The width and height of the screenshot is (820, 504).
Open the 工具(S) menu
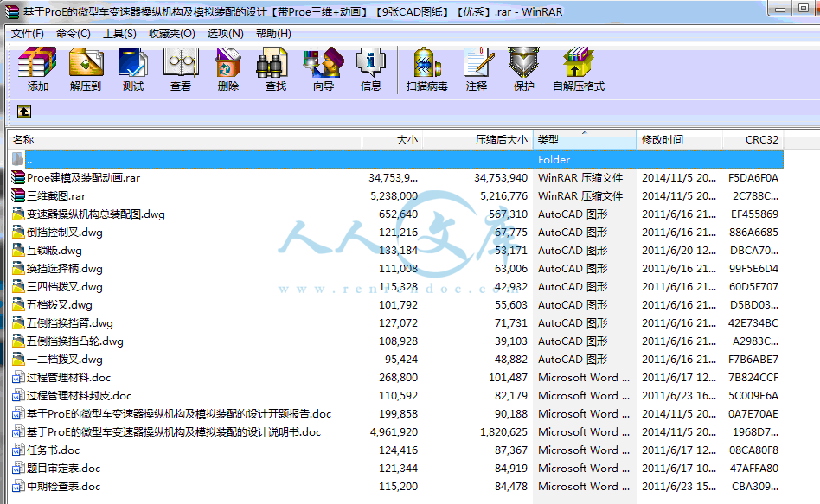119,34
